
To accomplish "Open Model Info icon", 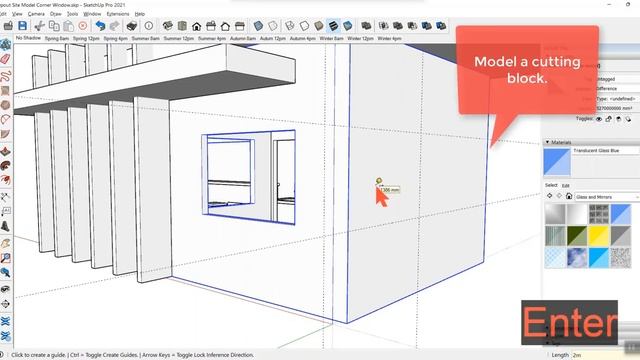I will click(x=149, y=26).
